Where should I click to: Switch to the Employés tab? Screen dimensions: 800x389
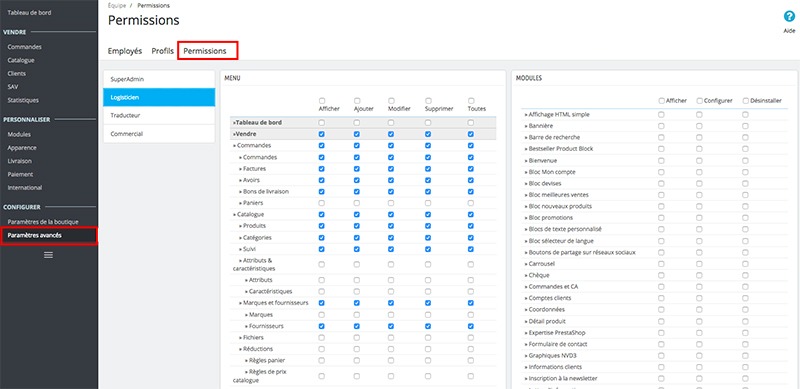pos(125,51)
